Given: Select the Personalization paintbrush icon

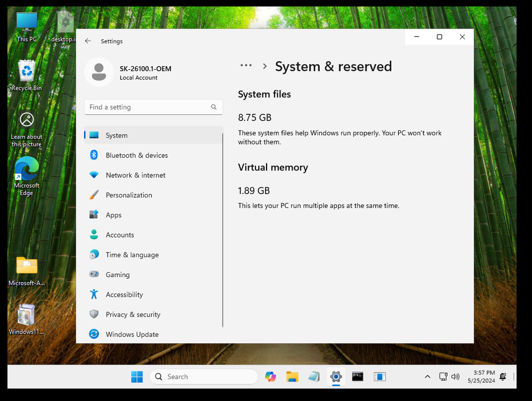Looking at the screenshot, I should pos(94,195).
